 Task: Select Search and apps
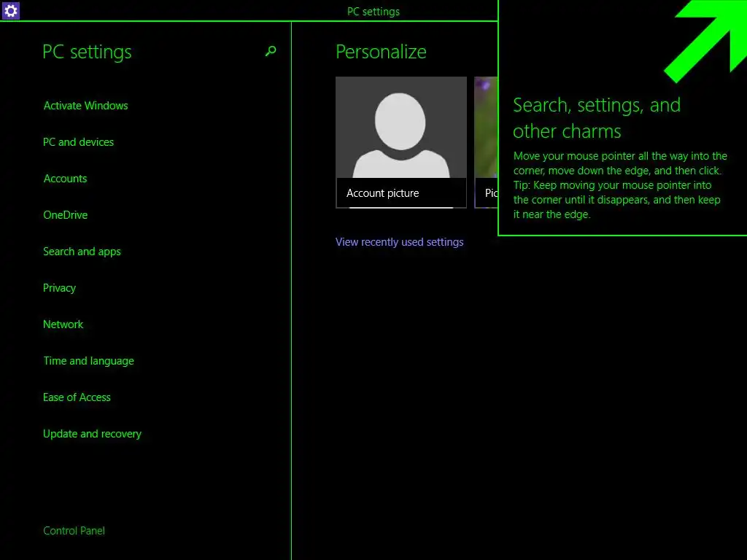(x=82, y=252)
